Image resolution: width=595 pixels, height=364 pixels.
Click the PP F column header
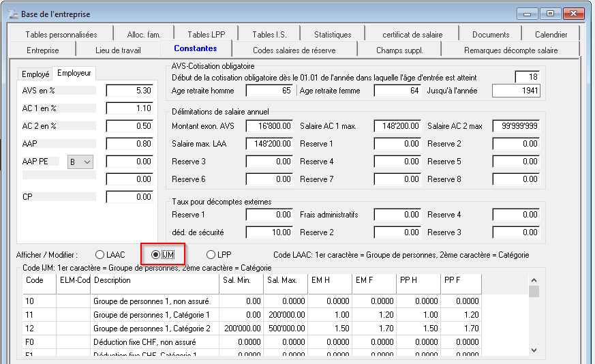point(461,284)
